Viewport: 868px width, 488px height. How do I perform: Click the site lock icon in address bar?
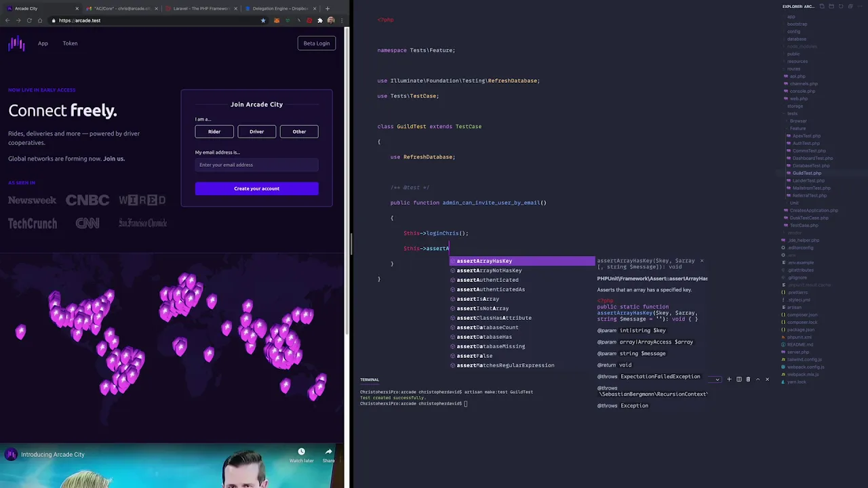pos(54,20)
